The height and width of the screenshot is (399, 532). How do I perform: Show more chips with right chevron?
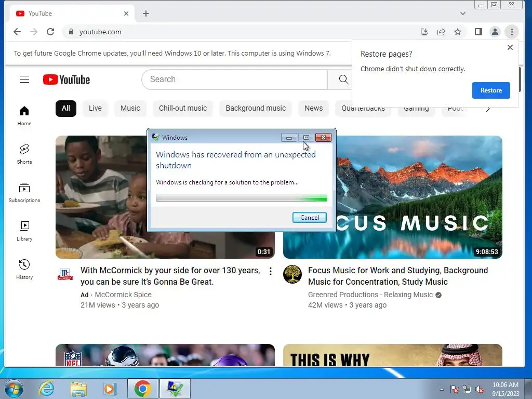click(x=488, y=109)
